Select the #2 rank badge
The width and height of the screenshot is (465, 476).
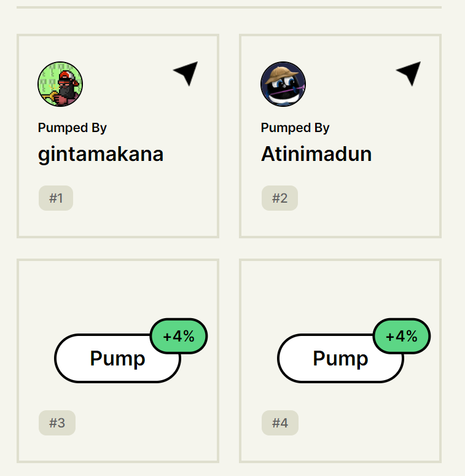tap(279, 198)
